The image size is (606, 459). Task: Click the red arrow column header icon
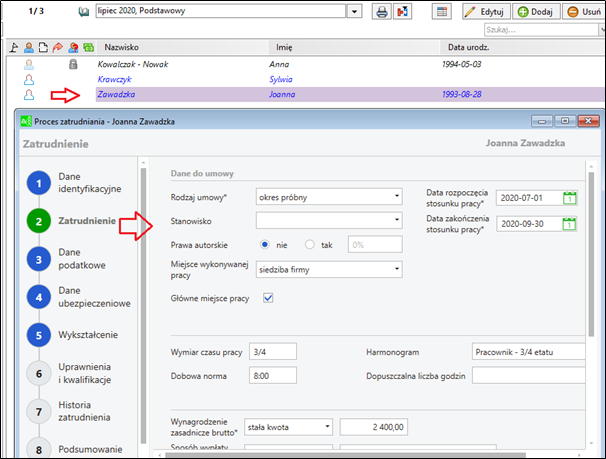(x=58, y=48)
